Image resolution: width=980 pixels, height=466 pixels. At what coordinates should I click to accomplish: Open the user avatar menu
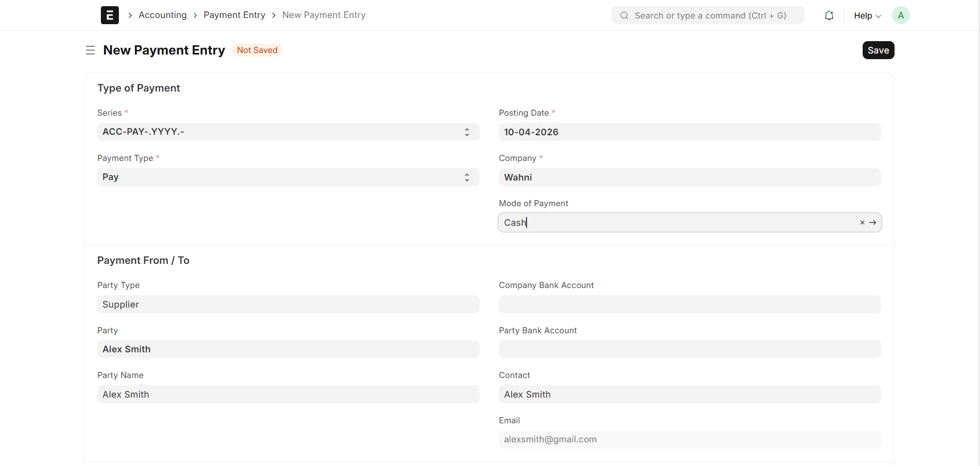click(901, 15)
